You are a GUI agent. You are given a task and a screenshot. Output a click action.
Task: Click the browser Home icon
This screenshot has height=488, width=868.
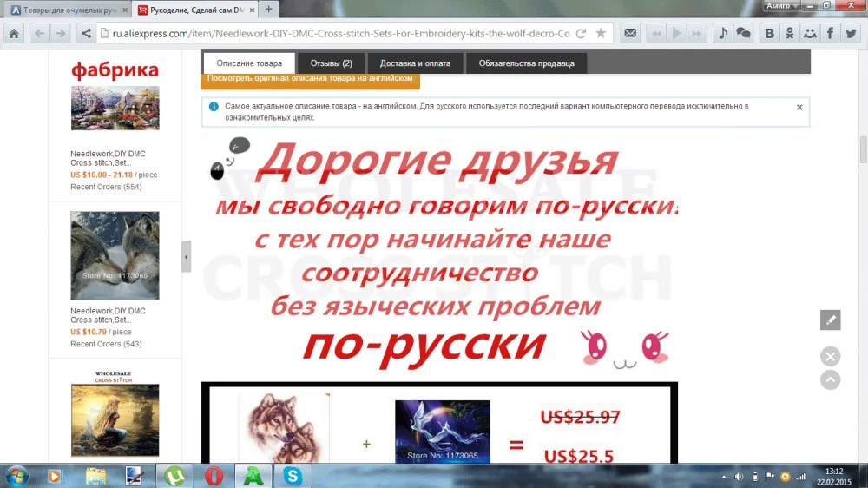[x=14, y=33]
